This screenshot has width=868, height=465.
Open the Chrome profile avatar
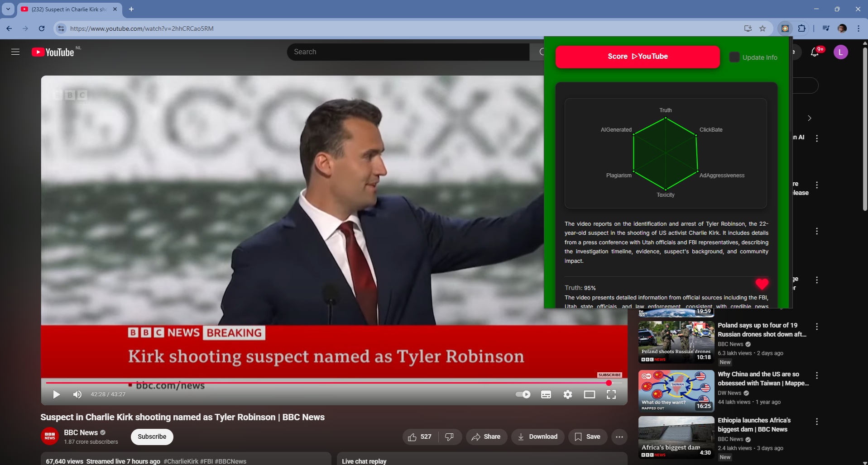pyautogui.click(x=842, y=28)
